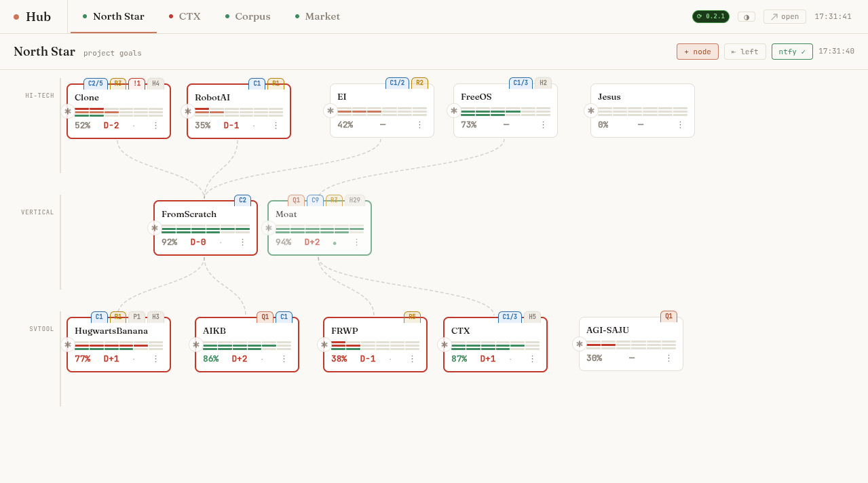The width and height of the screenshot is (868, 483).
Task: Open the three-dot menu on FRWP node
Action: click(412, 359)
